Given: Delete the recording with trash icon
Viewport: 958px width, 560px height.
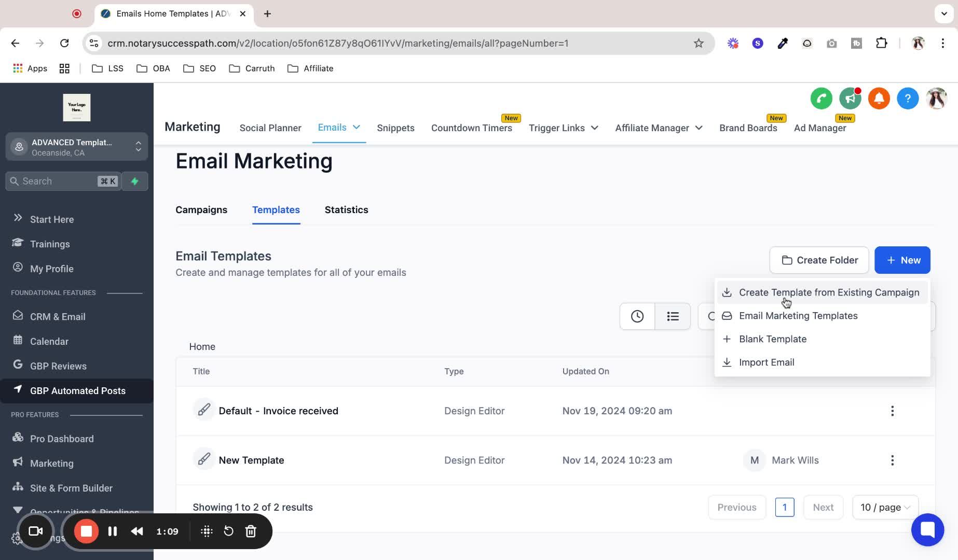Looking at the screenshot, I should (x=251, y=531).
